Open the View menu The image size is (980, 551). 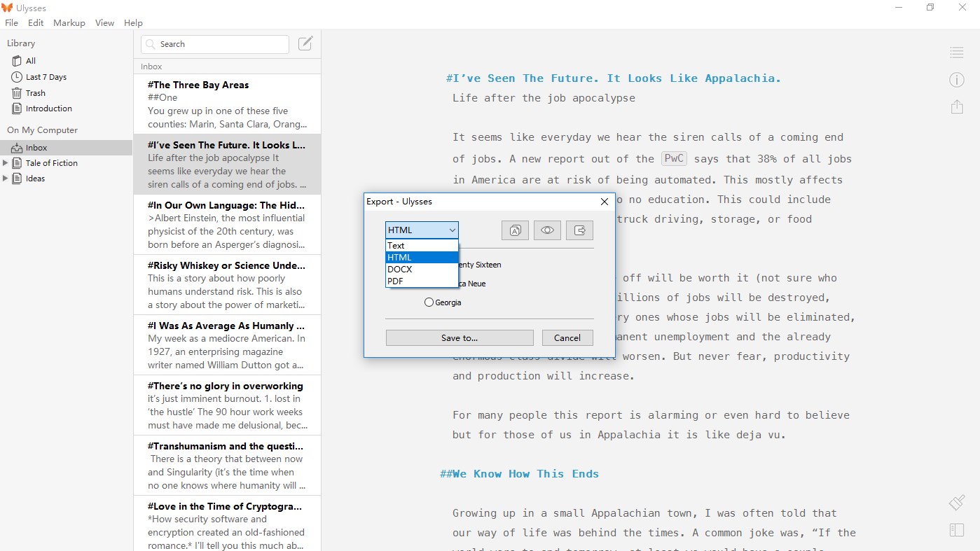pos(104,22)
